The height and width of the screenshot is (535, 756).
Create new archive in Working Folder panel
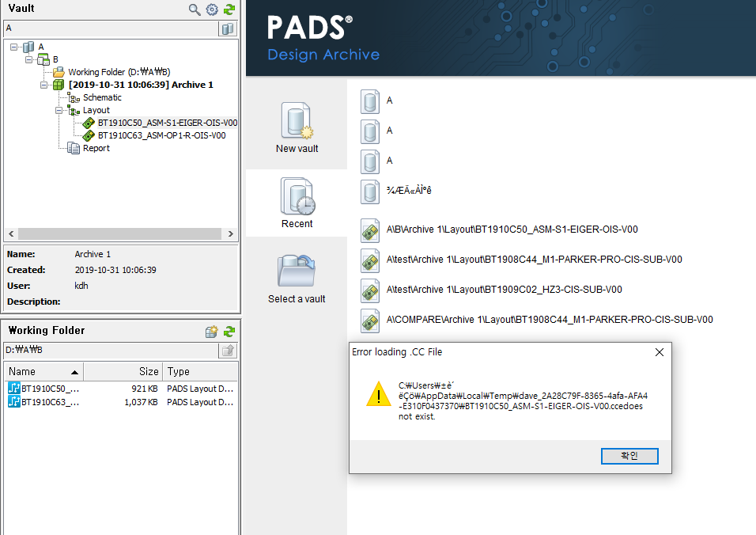(x=211, y=332)
